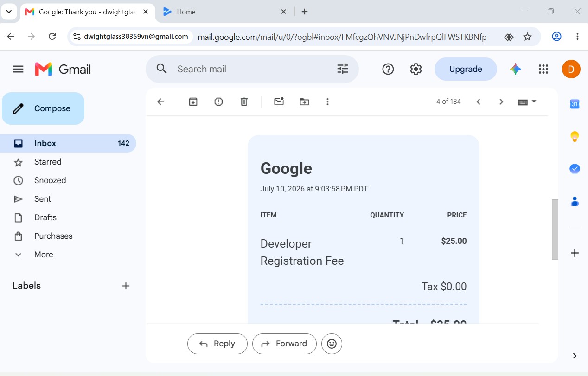Viewport: 588px width, 376px height.
Task: Go back to Inbox arrow
Action: click(161, 102)
